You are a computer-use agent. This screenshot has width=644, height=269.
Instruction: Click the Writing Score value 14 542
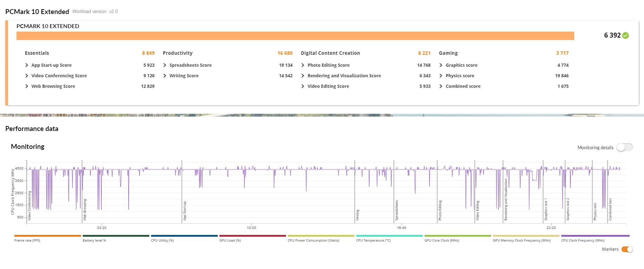pyautogui.click(x=286, y=76)
